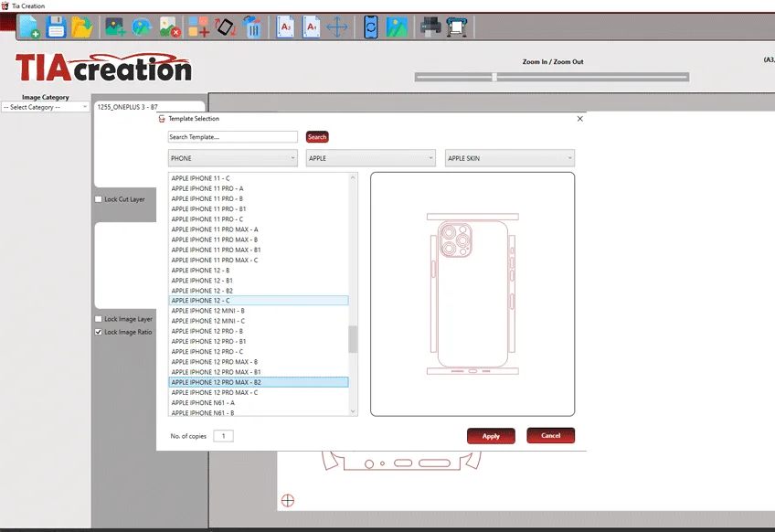775x532 pixels.
Task: Select the A4 page size icon
Action: coord(312,27)
